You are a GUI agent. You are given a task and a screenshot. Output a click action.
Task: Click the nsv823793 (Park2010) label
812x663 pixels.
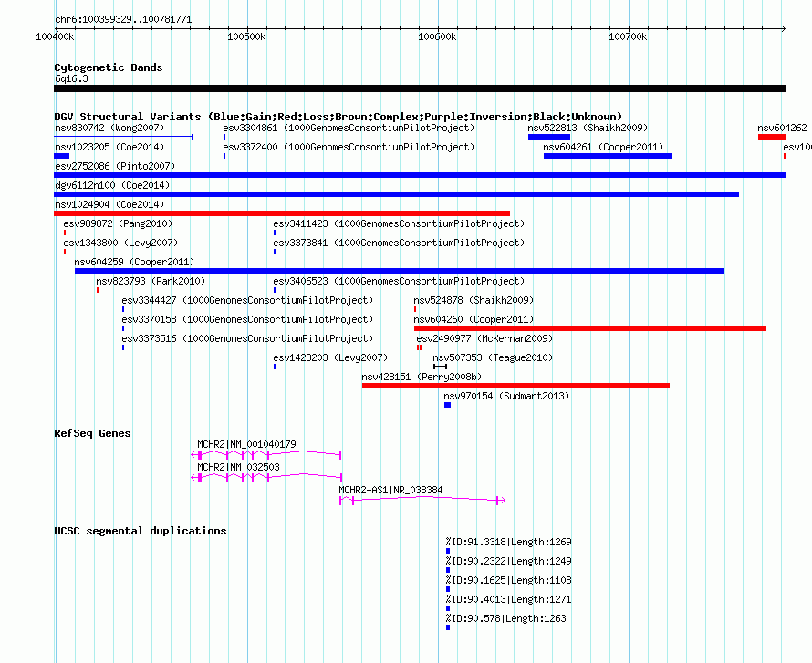pyautogui.click(x=151, y=281)
